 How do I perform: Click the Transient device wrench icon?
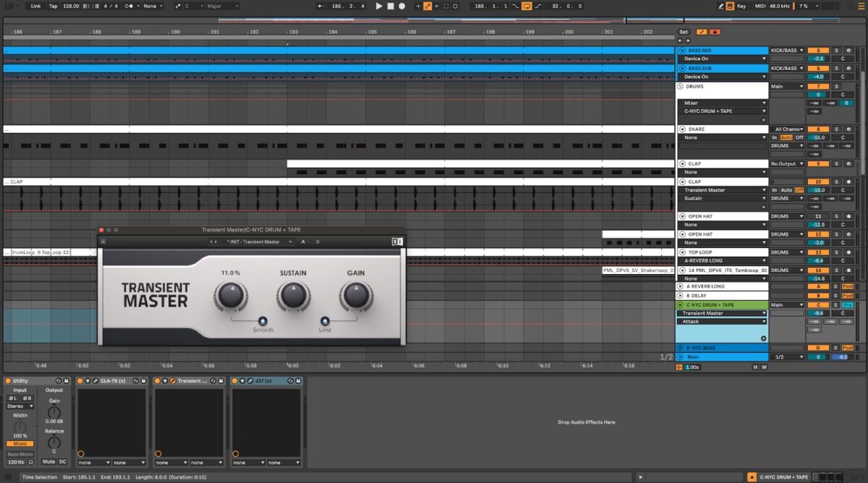click(173, 381)
